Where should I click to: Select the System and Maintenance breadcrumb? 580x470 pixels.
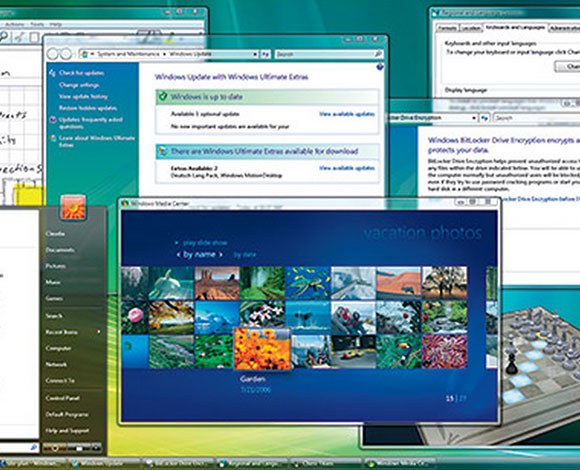coord(127,54)
